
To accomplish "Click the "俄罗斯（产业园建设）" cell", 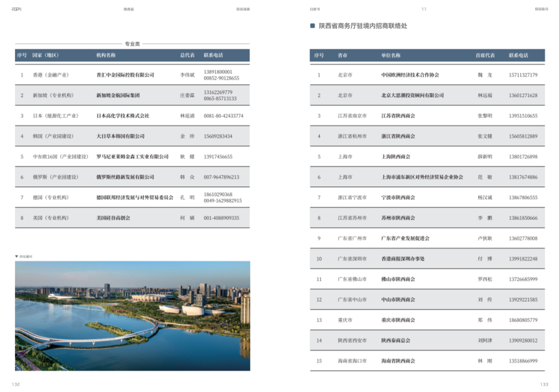I will pyautogui.click(x=56, y=177).
